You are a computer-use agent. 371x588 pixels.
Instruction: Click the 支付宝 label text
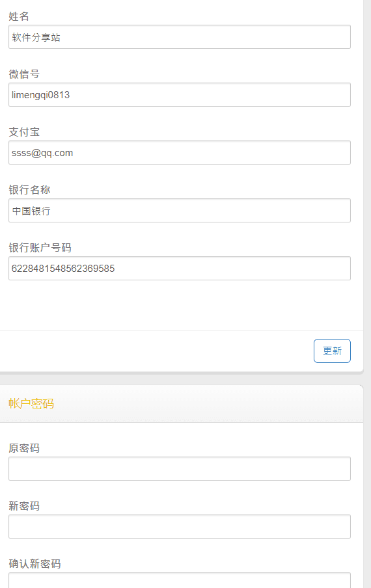(24, 132)
